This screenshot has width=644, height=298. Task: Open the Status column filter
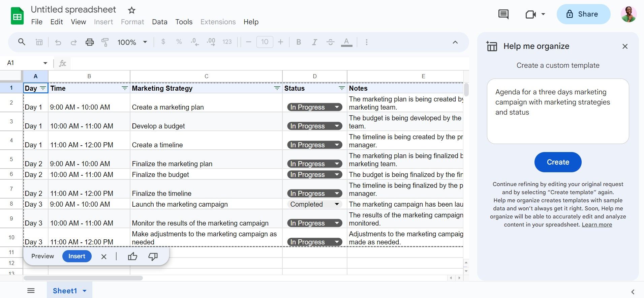(342, 88)
